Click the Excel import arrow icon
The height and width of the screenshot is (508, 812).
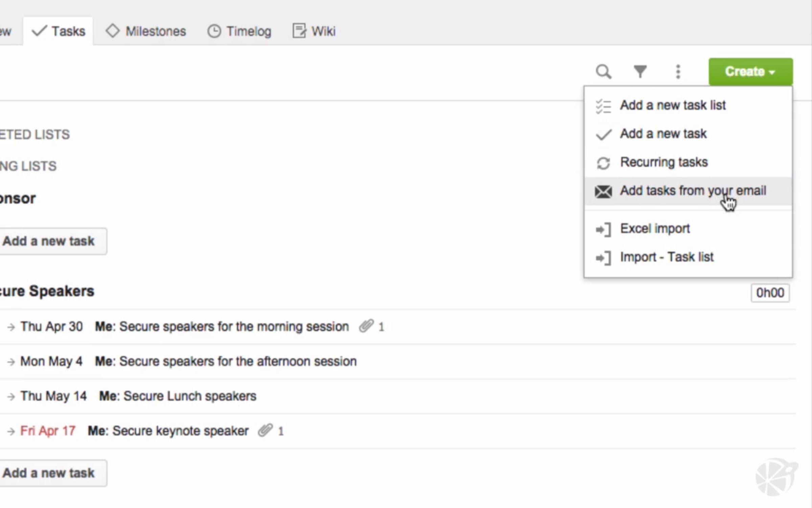[x=603, y=230]
